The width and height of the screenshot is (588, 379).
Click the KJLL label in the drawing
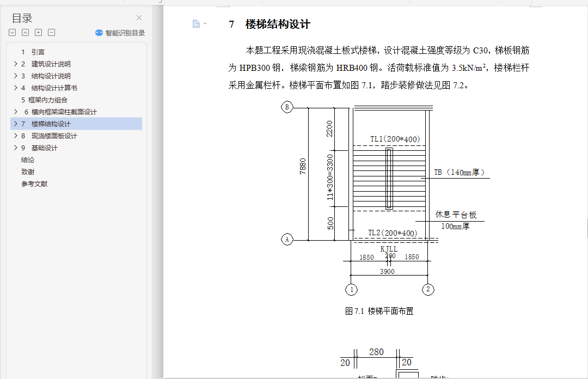tap(389, 249)
